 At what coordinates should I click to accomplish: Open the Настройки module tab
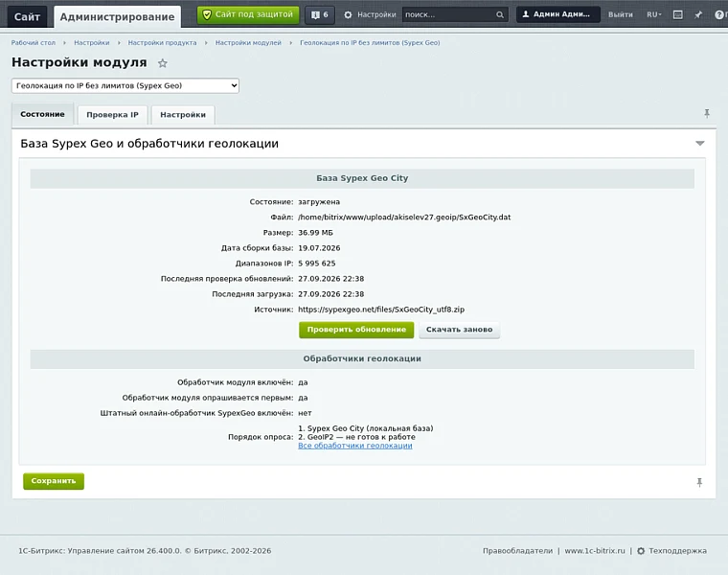(183, 115)
